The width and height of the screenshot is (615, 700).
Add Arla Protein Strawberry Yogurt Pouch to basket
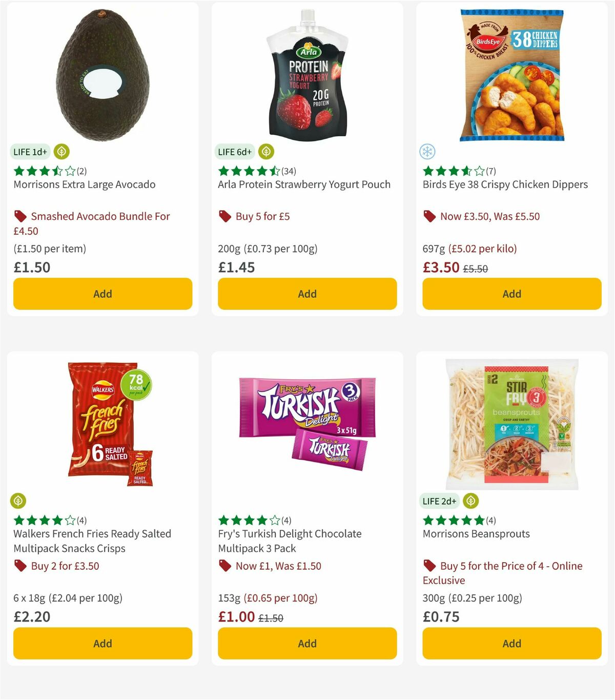(x=307, y=294)
